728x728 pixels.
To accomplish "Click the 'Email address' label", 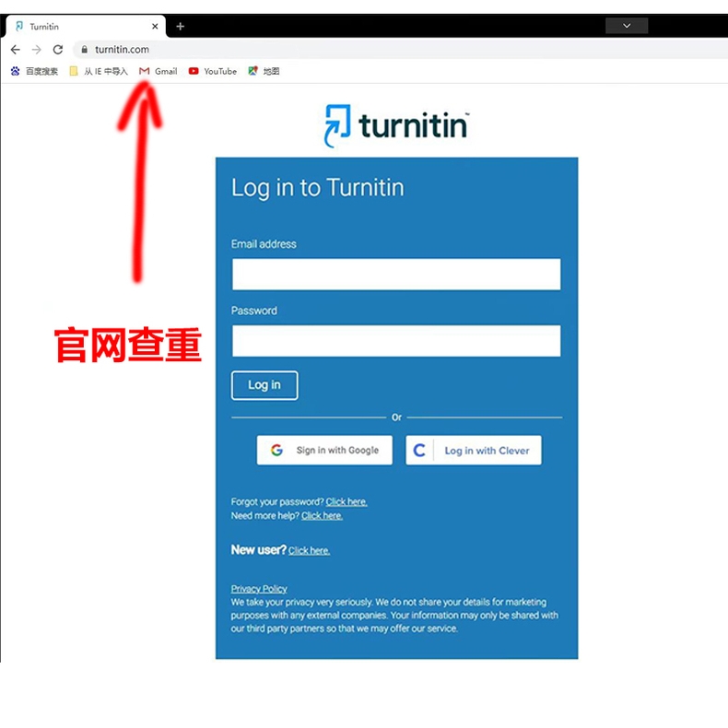I will click(x=264, y=244).
